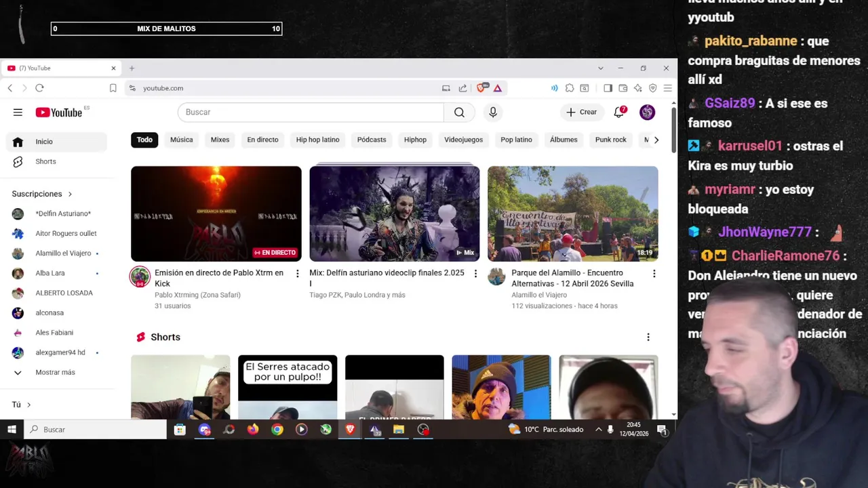868x488 pixels.
Task: Open options menu for Mix Delfín video
Action: click(475, 274)
